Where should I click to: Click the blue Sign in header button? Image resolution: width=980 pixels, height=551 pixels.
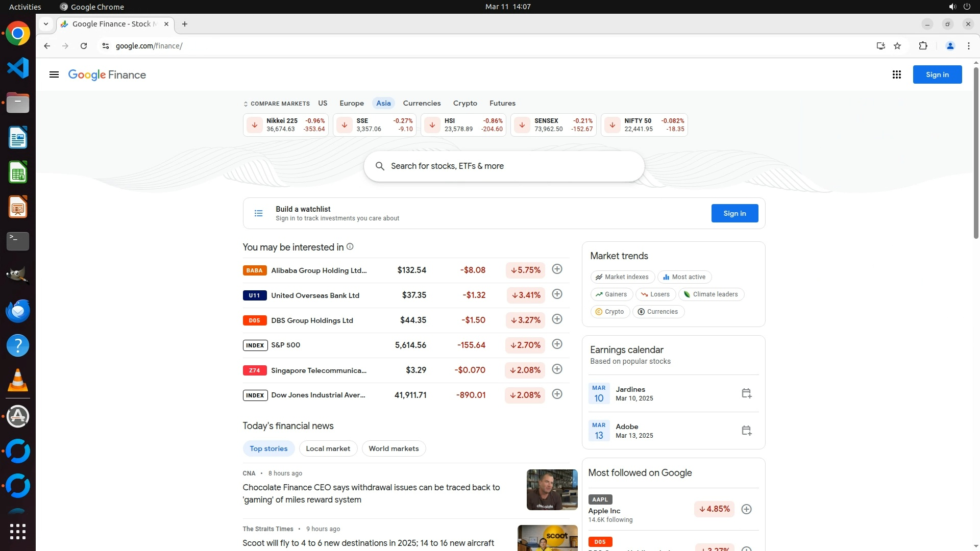coord(937,74)
